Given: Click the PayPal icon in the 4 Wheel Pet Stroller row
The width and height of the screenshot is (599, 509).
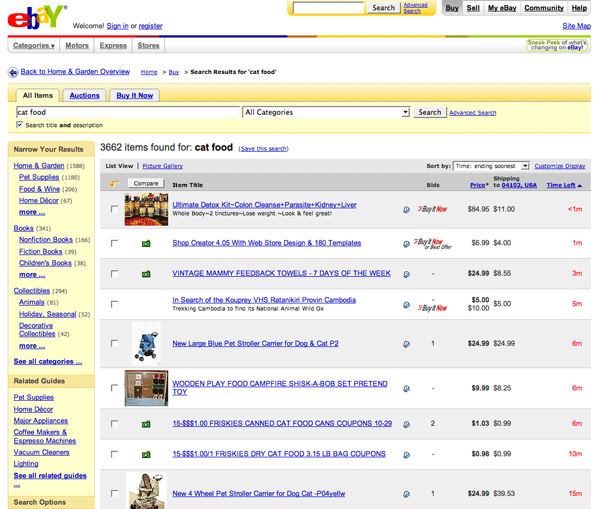Looking at the screenshot, I should click(x=406, y=494).
